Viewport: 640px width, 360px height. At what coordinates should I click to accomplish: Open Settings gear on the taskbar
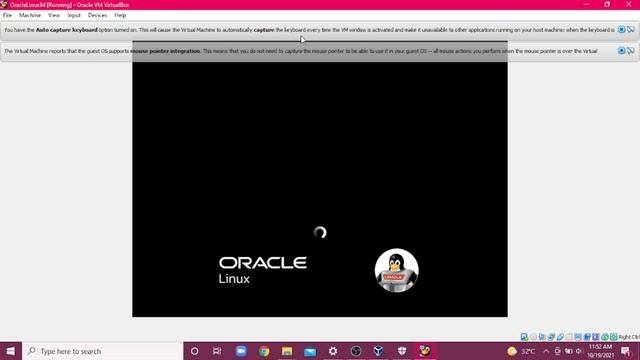pos(333,351)
